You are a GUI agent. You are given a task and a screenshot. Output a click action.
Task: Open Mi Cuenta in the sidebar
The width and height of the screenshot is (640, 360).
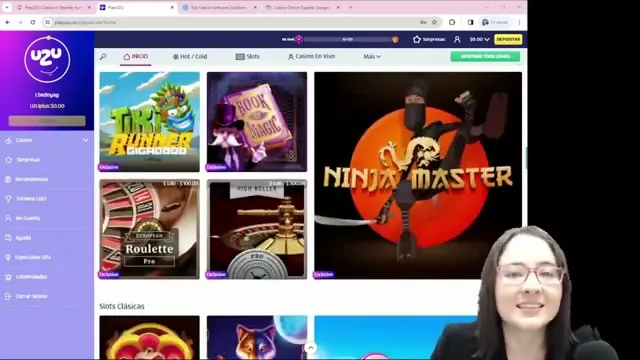pos(27,218)
